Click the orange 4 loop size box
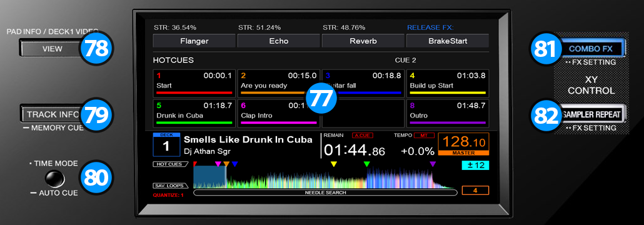644x225 pixels. click(x=475, y=190)
